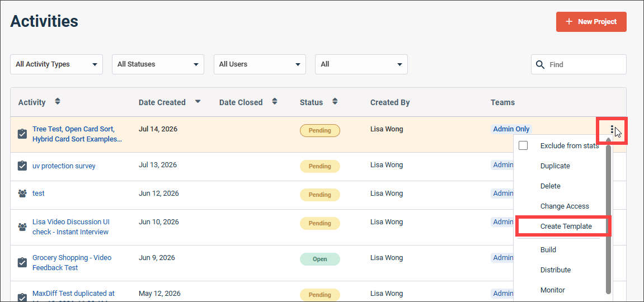The height and width of the screenshot is (302, 644).
Task: Click clipboard icon beside uv protection survey
Action: click(22, 166)
